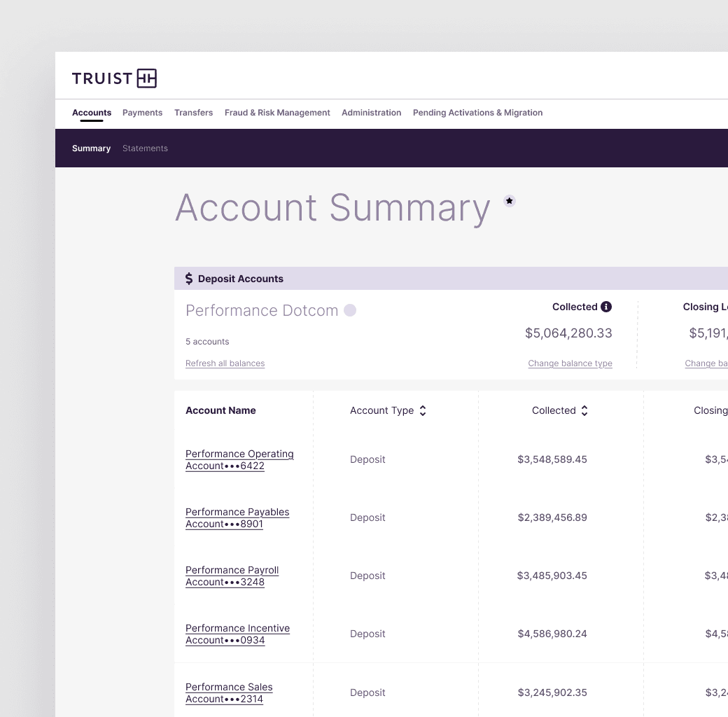This screenshot has height=717, width=728.
Task: Click the 5 accounts label
Action: pyautogui.click(x=207, y=341)
